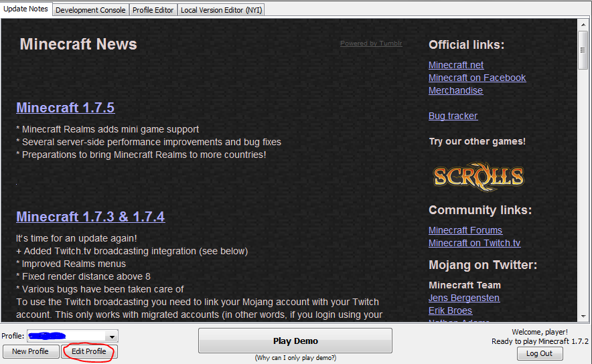The width and height of the screenshot is (592, 364).
Task: Open the Minecraft 1.7.5 news headline
Action: [66, 108]
